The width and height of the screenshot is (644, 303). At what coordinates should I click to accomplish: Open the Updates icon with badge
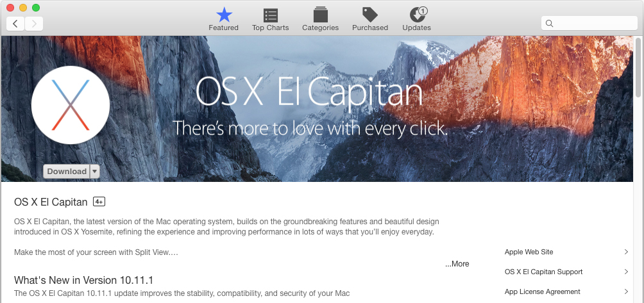[x=416, y=19]
